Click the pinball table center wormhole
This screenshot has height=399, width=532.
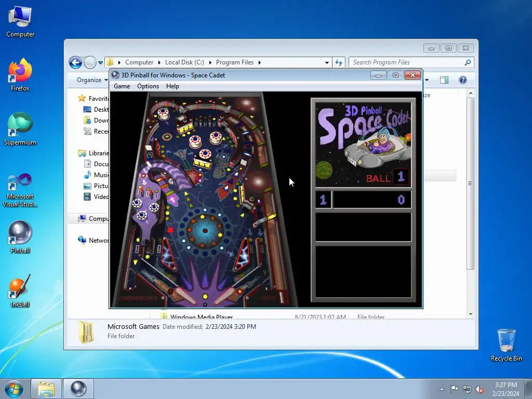coord(205,231)
